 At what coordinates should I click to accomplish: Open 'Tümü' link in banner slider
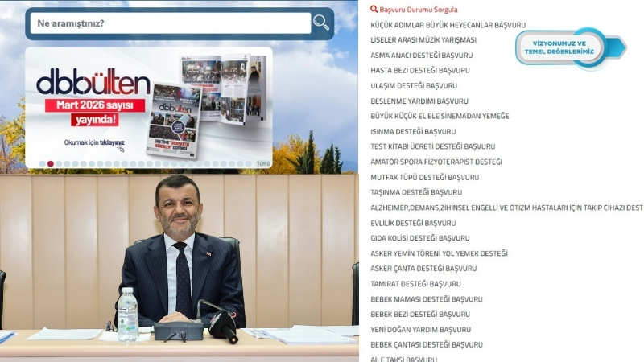(263, 164)
